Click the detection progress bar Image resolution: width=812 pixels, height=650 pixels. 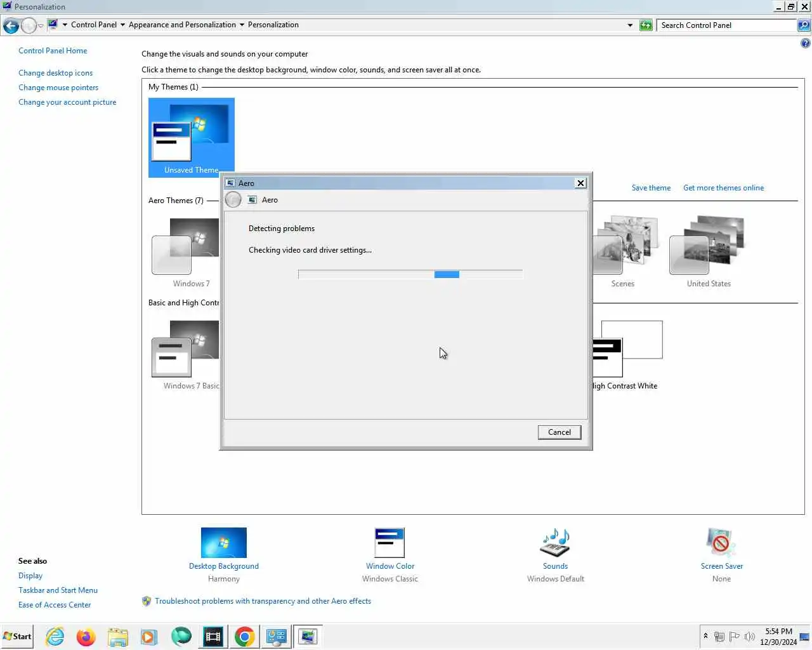(410, 274)
